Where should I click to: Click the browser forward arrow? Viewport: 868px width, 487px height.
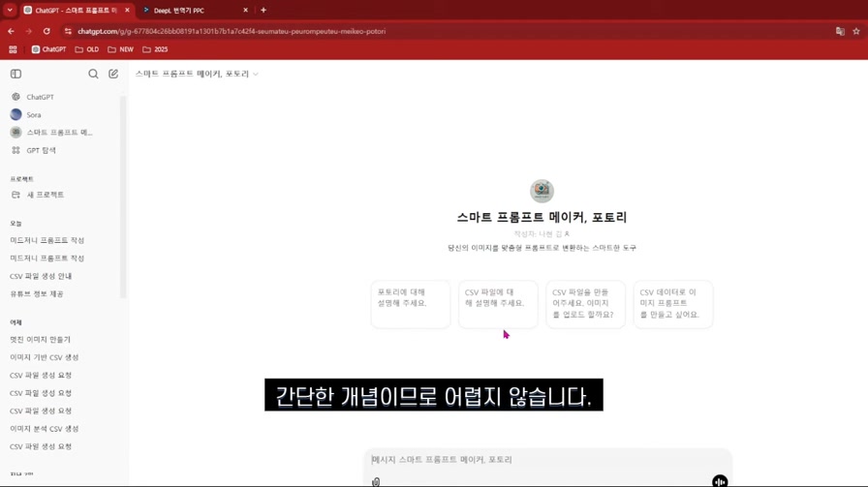(x=29, y=32)
